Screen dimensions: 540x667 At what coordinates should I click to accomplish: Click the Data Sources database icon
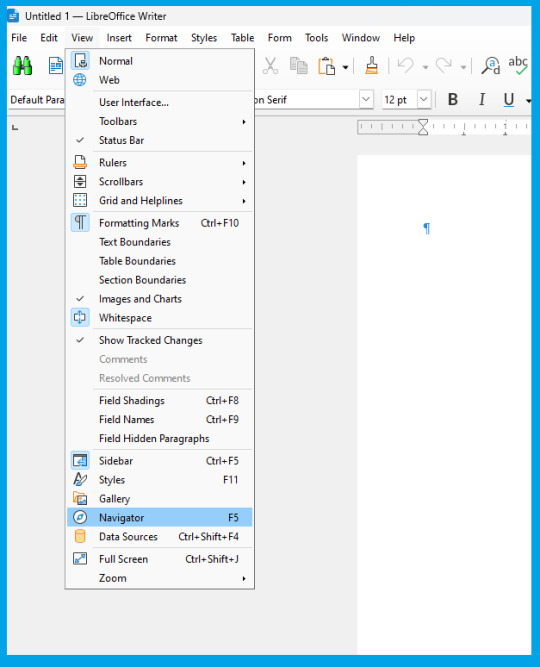point(80,536)
